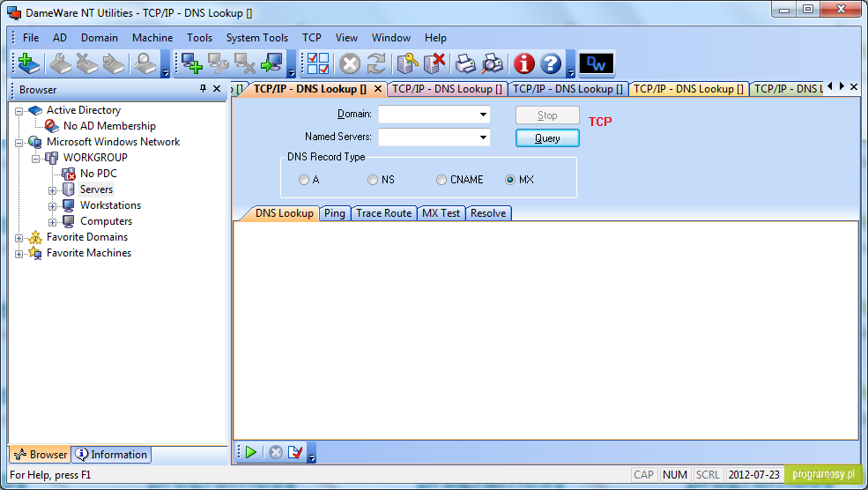Close the active TCP/IP - DNS Lookup tab
The image size is (868, 490).
377,89
